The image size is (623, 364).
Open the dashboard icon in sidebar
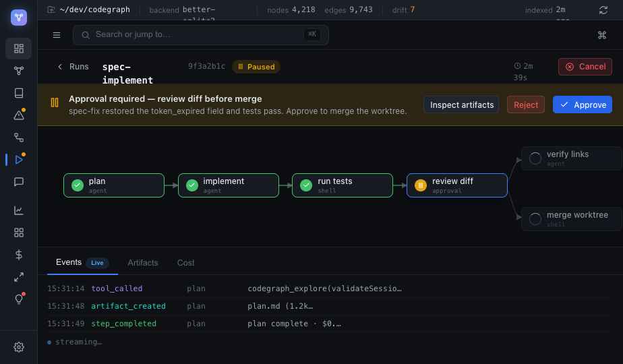[19, 49]
